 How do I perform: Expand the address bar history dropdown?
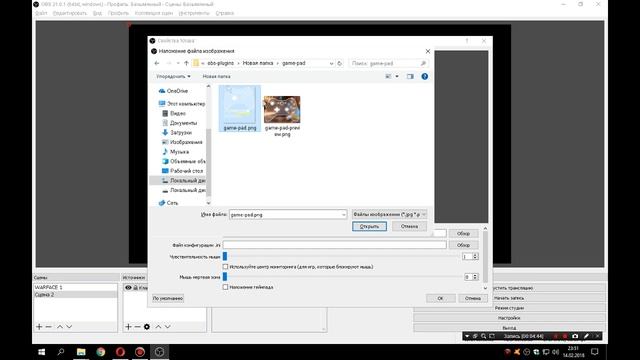331,63
